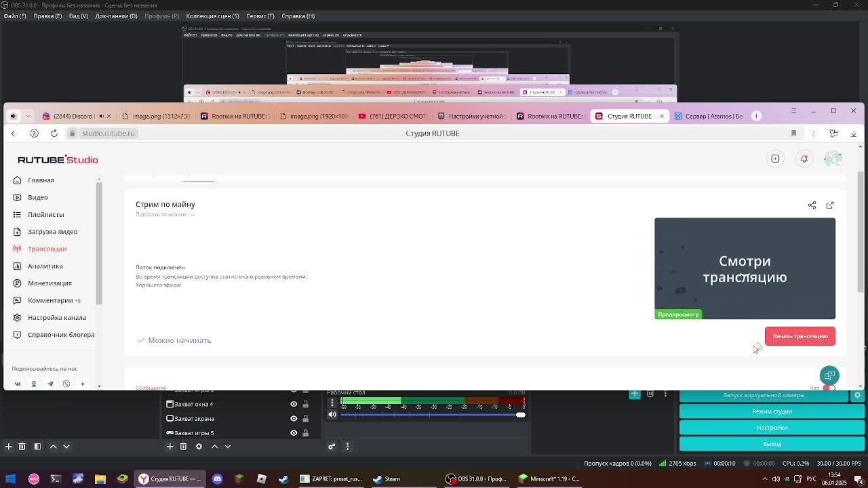Open OBS Правка menu

click(47, 16)
